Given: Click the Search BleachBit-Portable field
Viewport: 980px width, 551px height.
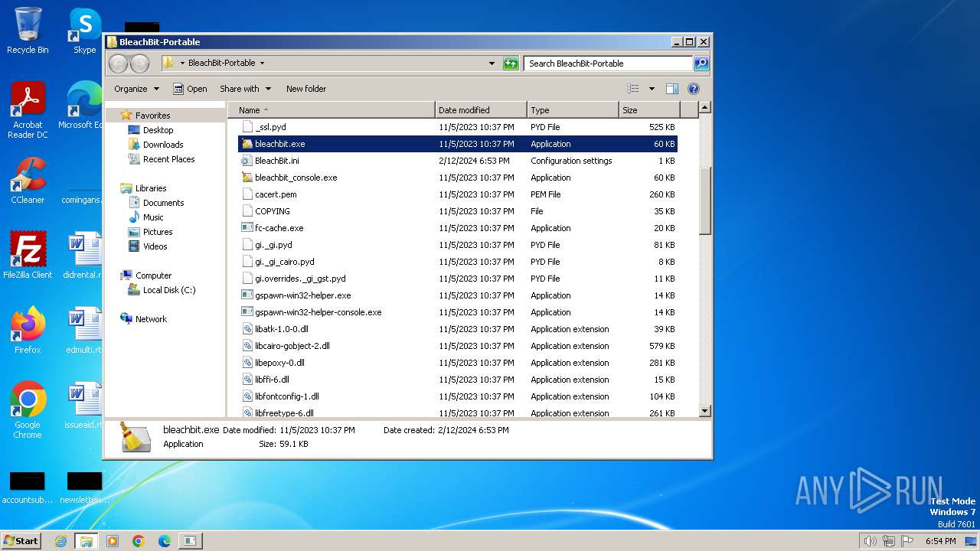Looking at the screenshot, I should 609,64.
